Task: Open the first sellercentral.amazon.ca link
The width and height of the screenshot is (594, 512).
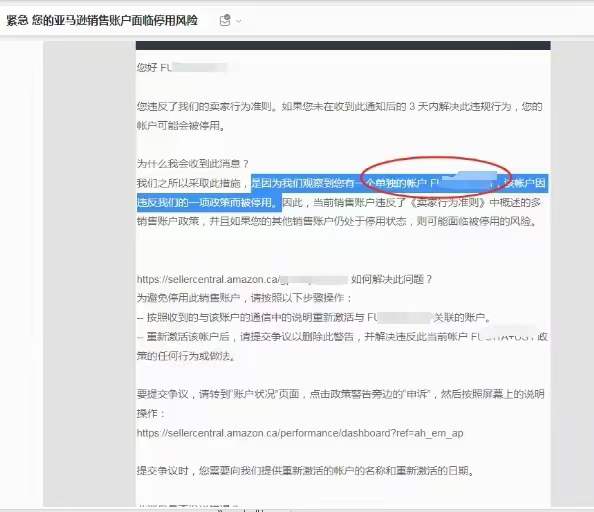Action: [x=242, y=279]
